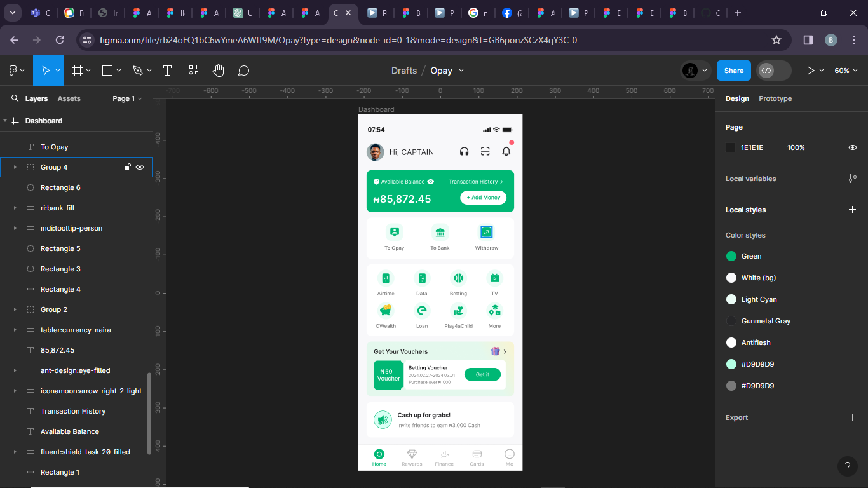Click the search icon in layers panel

(15, 98)
